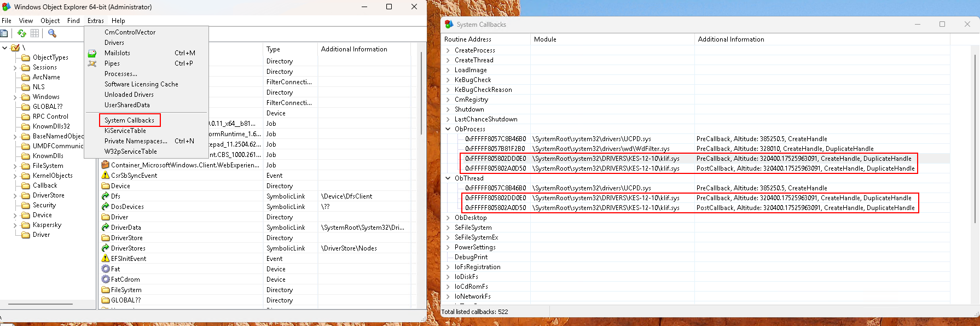Image resolution: width=980 pixels, height=326 pixels.
Task: Select the DriverStores symbolic link row
Action: tap(255, 248)
